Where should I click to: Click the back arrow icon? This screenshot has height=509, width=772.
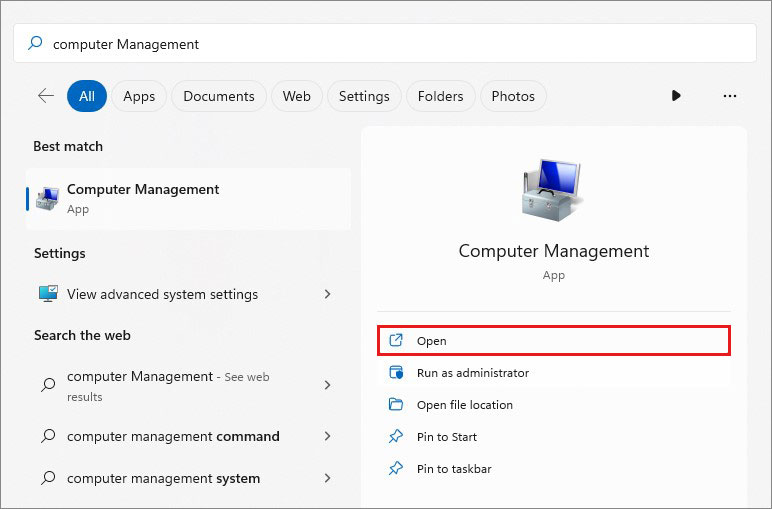pyautogui.click(x=46, y=96)
